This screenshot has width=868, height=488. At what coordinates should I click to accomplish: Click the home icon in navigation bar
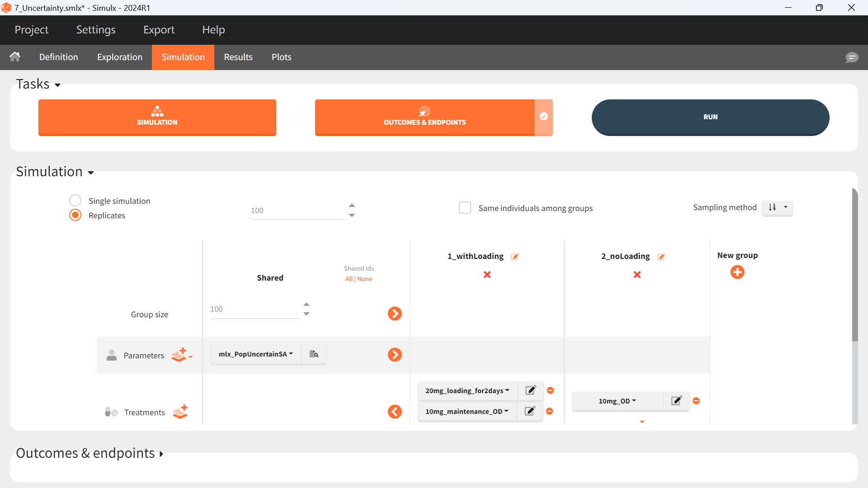(15, 57)
